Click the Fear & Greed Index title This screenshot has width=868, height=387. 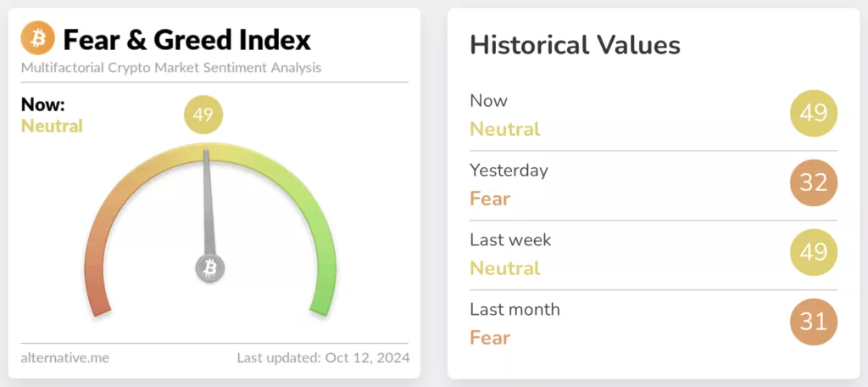(x=186, y=39)
